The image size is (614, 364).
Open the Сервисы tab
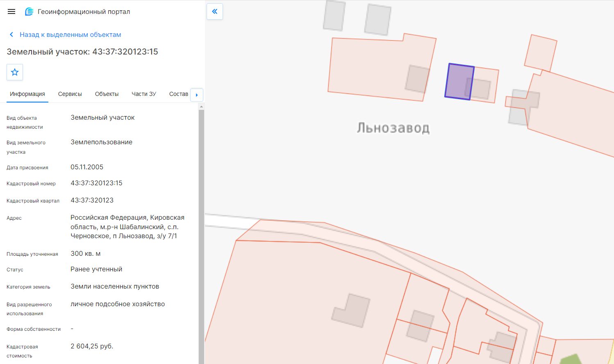70,94
